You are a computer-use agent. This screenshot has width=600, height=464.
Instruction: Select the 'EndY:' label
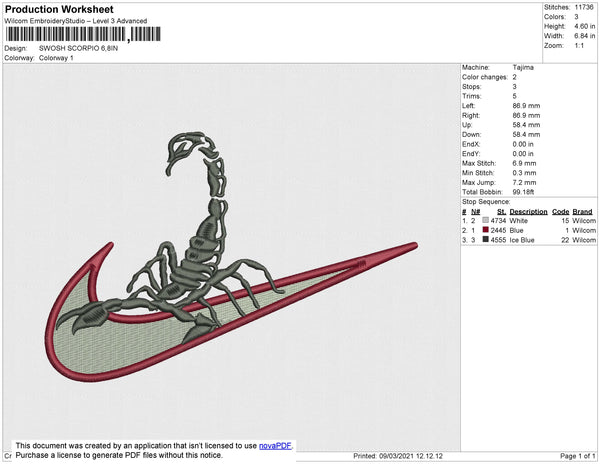[471, 154]
